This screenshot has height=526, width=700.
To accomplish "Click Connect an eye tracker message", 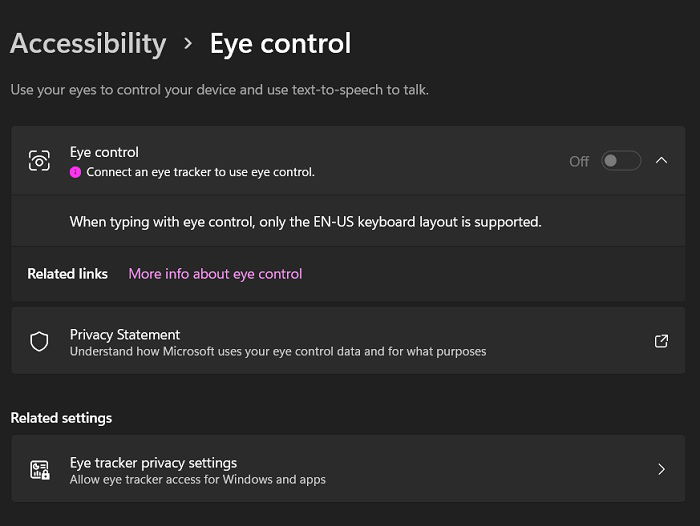I will coord(200,172).
